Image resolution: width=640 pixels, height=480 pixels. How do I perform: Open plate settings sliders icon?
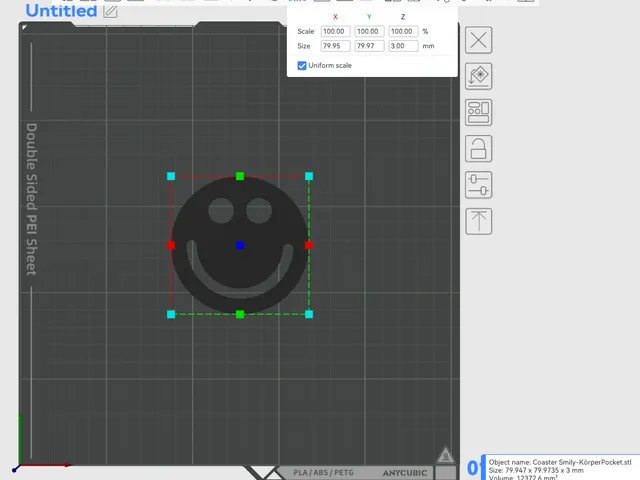point(478,185)
